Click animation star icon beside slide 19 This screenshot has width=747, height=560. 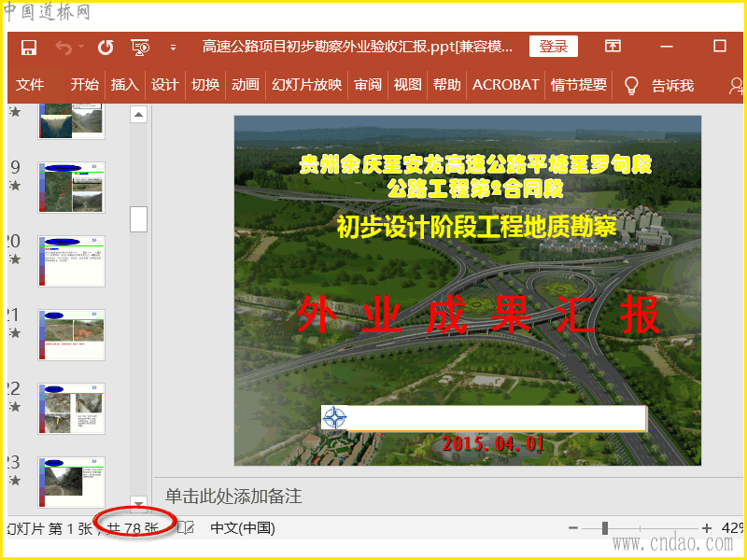pos(15,185)
